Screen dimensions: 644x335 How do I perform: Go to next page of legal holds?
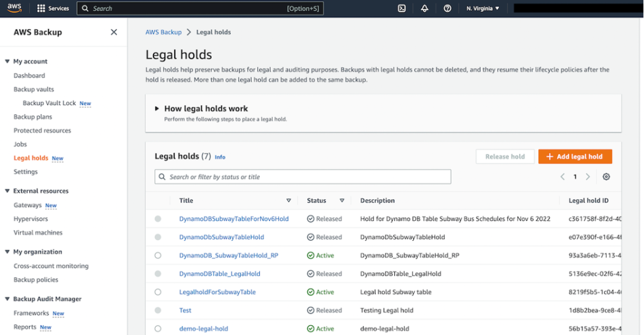tap(588, 177)
